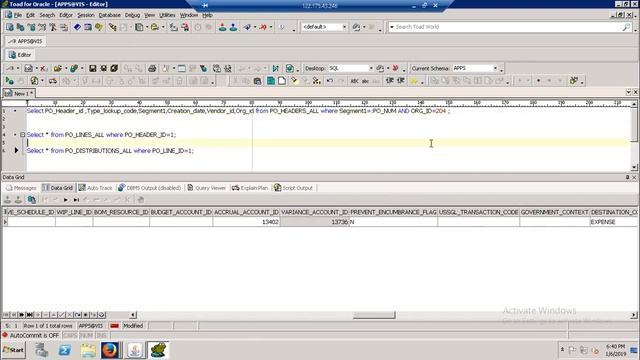Image resolution: width=640 pixels, height=360 pixels.
Task: Click the Next record arrow in the grid toolbar
Action: point(66,200)
